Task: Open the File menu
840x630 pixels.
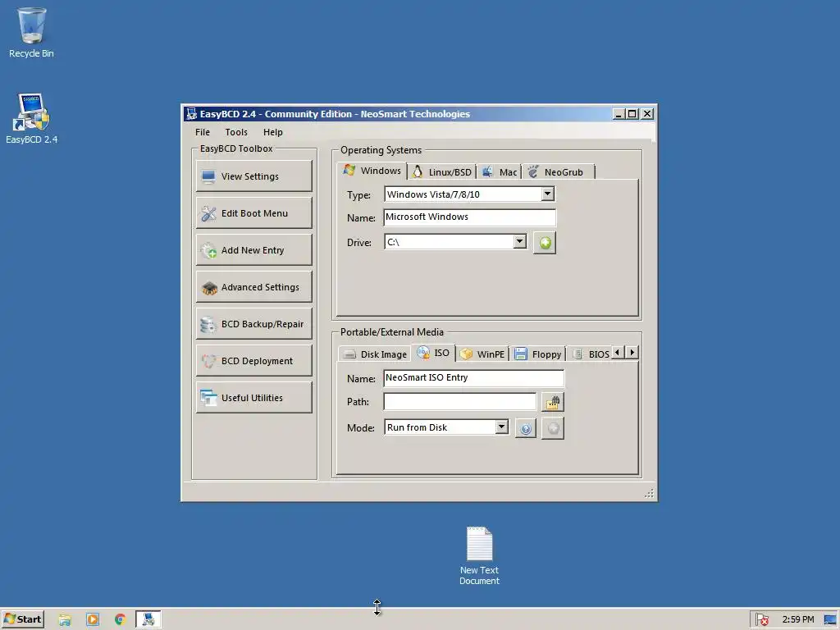Action: point(203,132)
